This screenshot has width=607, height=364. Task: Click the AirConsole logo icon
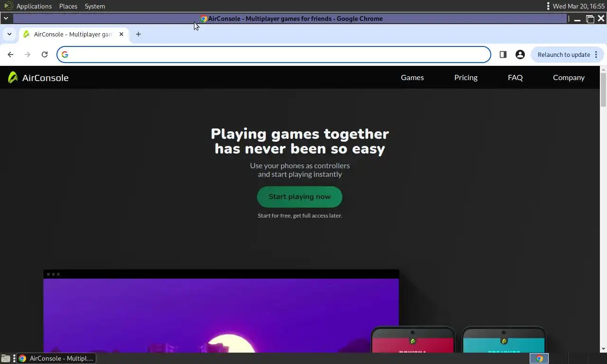(x=13, y=77)
